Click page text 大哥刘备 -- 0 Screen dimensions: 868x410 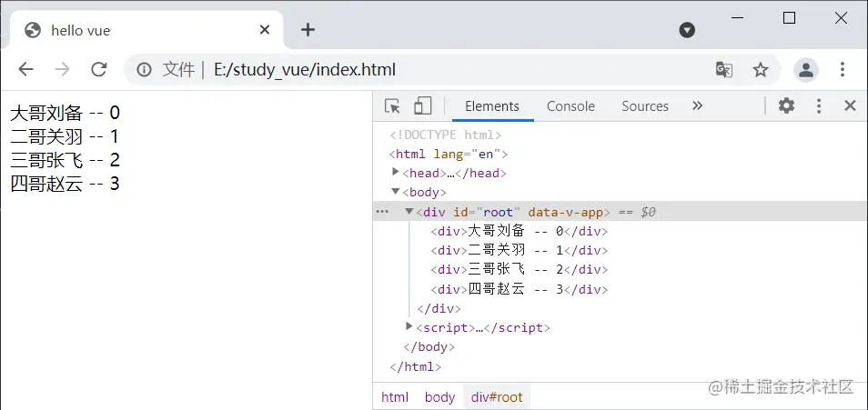coord(65,113)
